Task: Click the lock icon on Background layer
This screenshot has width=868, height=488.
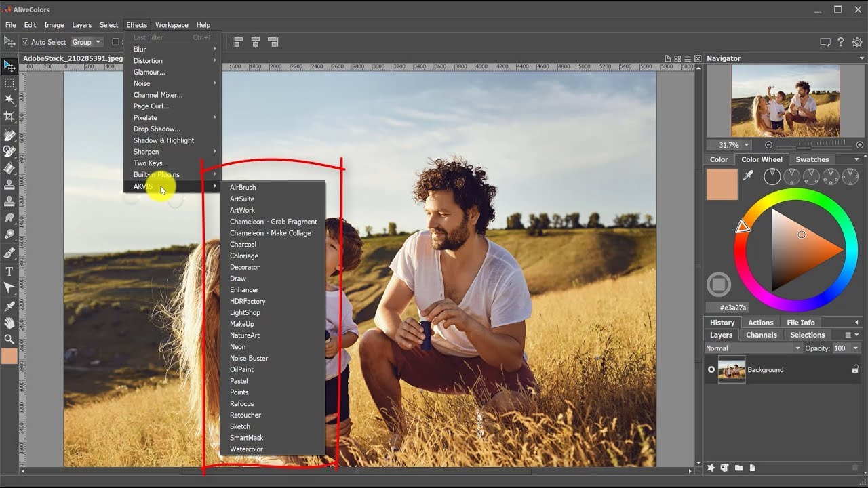Action: point(855,370)
